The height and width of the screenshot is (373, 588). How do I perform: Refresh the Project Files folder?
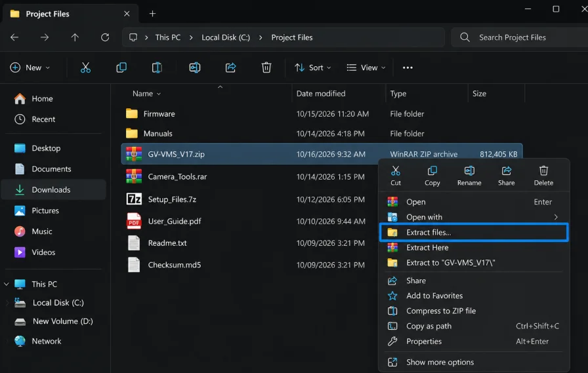[x=105, y=37]
